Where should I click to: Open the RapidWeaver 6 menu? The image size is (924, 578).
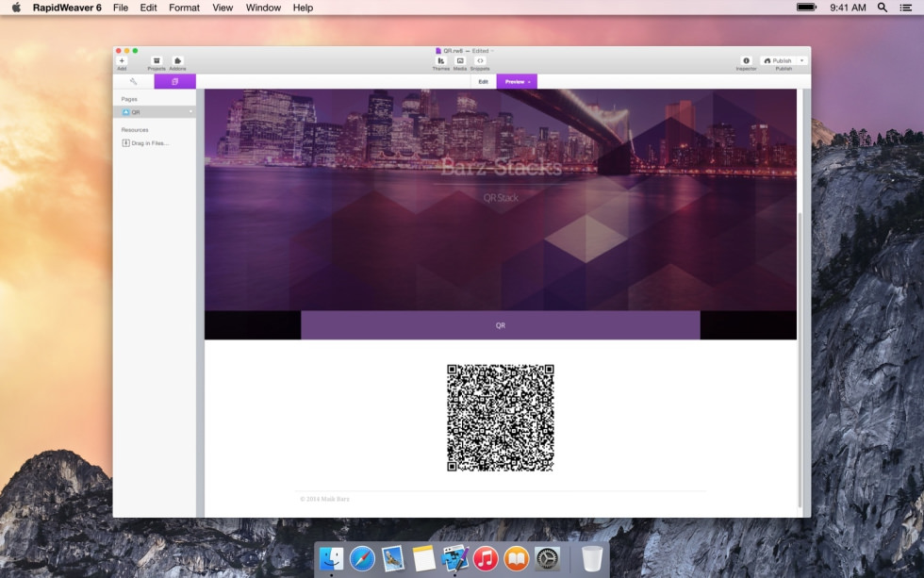[67, 8]
